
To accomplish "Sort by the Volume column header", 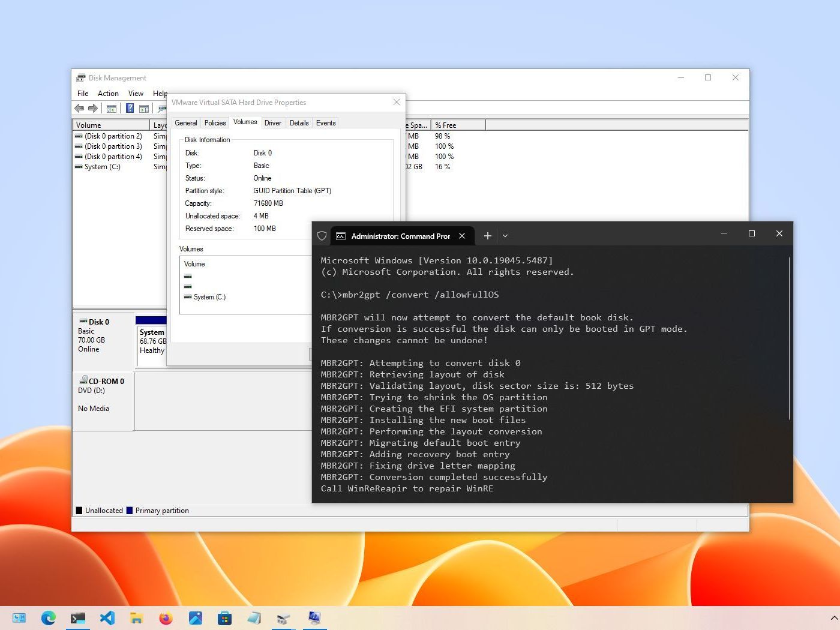I will point(111,125).
